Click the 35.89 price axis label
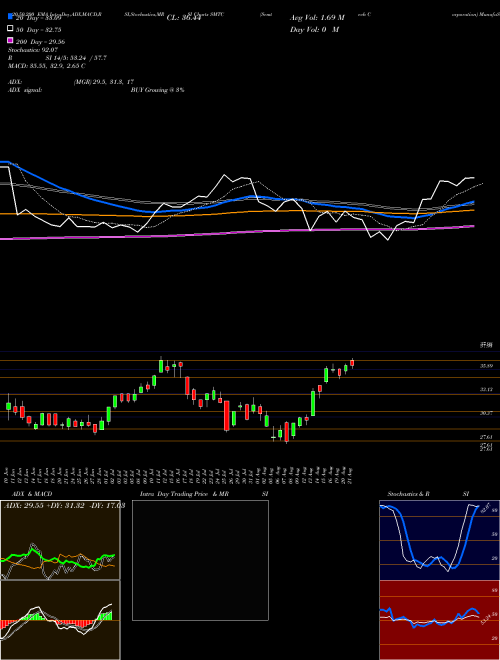The height and width of the screenshot is (660, 500). coord(487,366)
